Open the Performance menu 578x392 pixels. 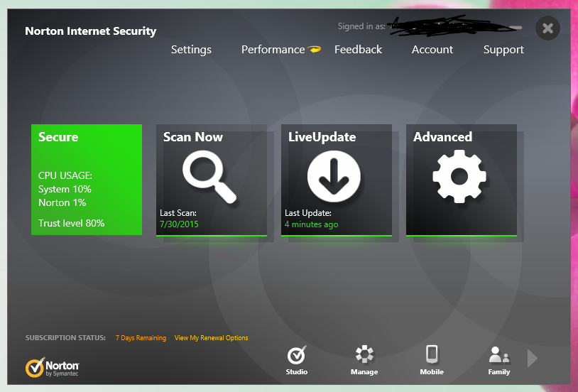(x=273, y=50)
